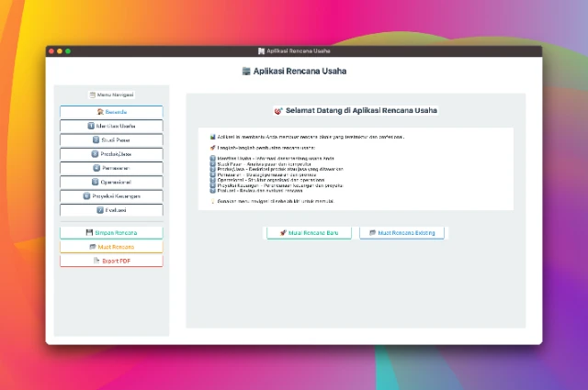The image size is (588, 390).
Task: Navigate to step 4 Pemasaran
Action: tap(111, 168)
